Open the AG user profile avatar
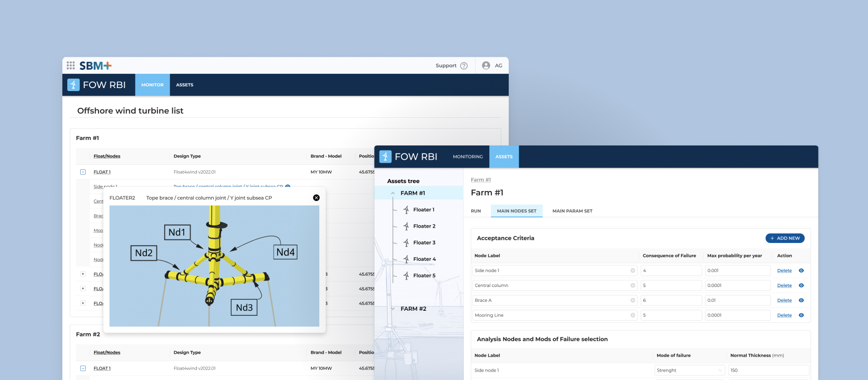 (486, 65)
